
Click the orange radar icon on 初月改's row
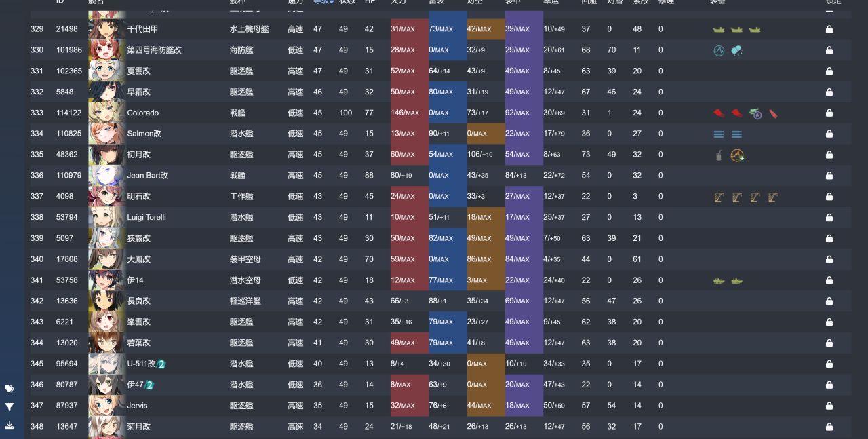click(x=737, y=155)
